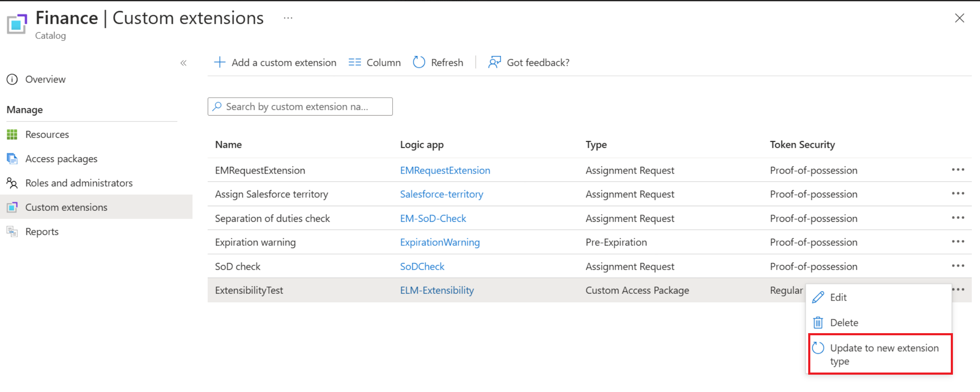This screenshot has height=392, width=980.
Task: Open more options for SoD check row
Action: (958, 266)
